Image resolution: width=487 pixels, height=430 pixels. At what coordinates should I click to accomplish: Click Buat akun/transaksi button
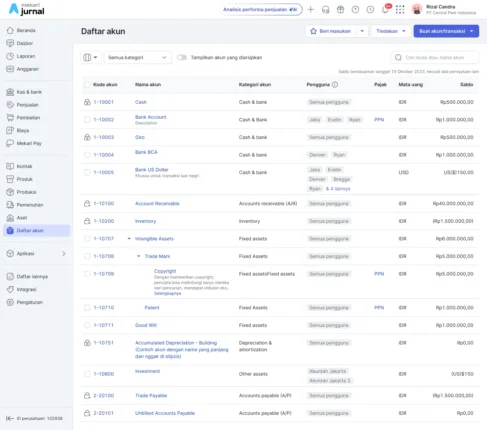[x=446, y=31]
